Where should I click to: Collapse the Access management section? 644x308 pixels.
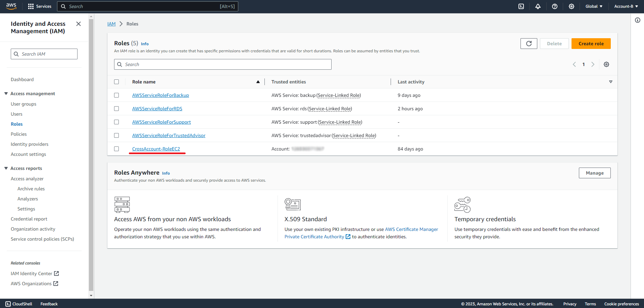(x=6, y=94)
